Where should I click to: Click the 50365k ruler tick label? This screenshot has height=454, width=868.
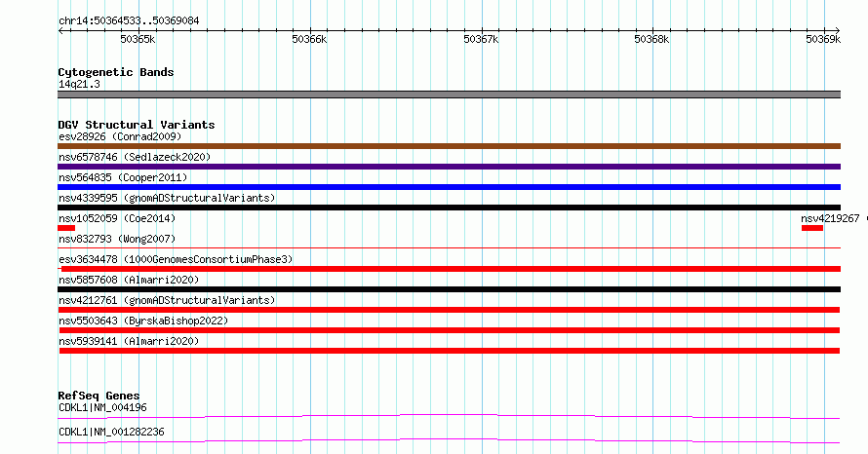click(x=138, y=39)
